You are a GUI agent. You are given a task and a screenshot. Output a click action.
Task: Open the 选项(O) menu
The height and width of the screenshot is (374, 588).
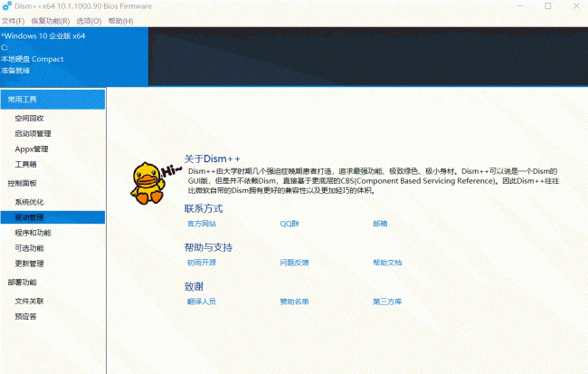pyautogui.click(x=89, y=21)
